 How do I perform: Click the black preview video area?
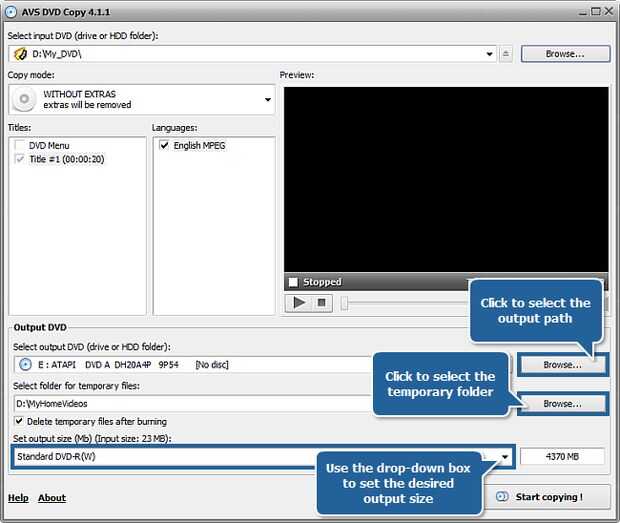click(446, 179)
